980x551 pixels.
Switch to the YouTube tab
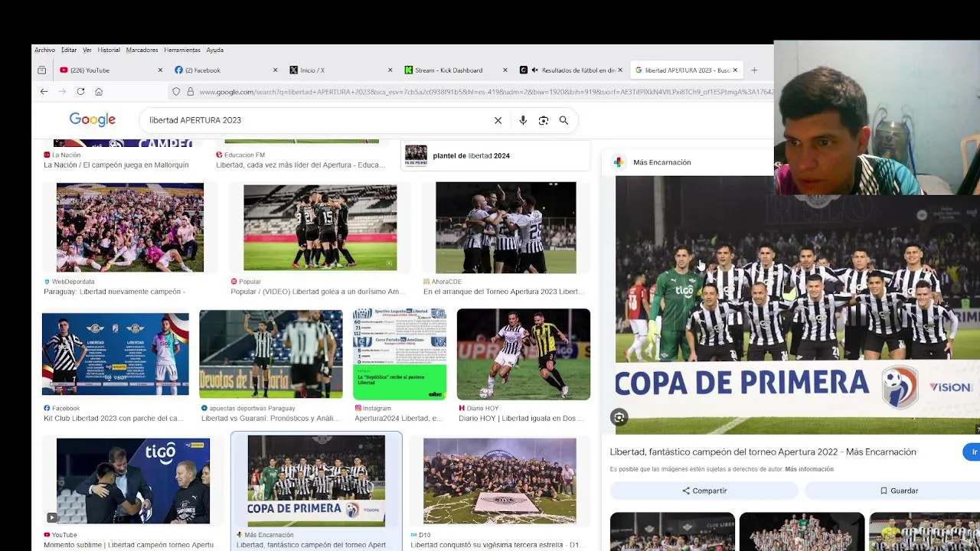tap(111, 70)
